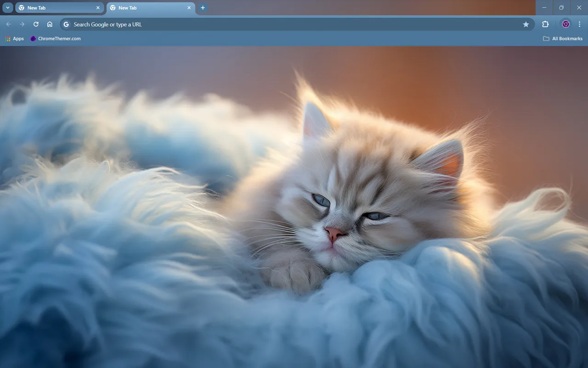588x368 pixels.
Task: Close the first New Tab
Action: [98, 8]
